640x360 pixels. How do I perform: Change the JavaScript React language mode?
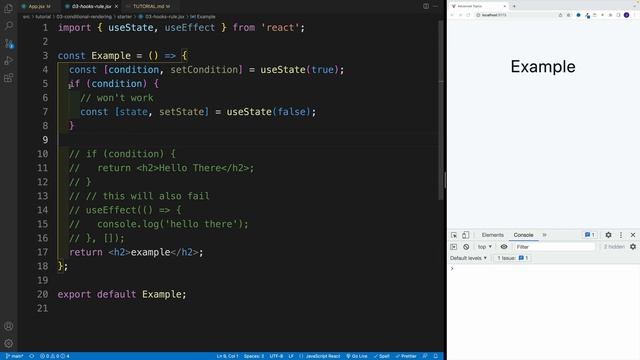pyautogui.click(x=320, y=356)
